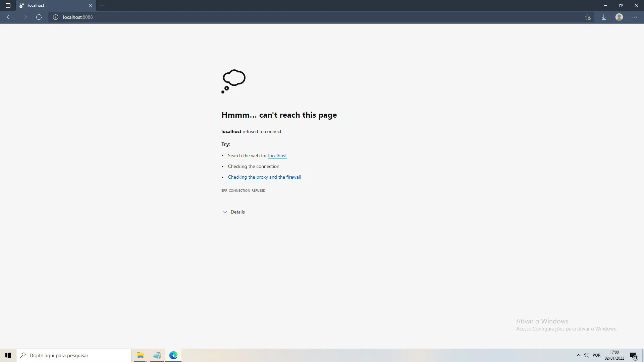The image size is (644, 362).
Task: Click 'Checking the proxy and the firewall' link
Action: pyautogui.click(x=264, y=177)
